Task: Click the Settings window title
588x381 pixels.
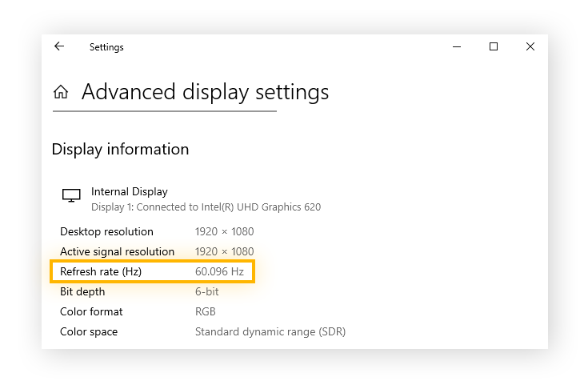Action: click(106, 47)
